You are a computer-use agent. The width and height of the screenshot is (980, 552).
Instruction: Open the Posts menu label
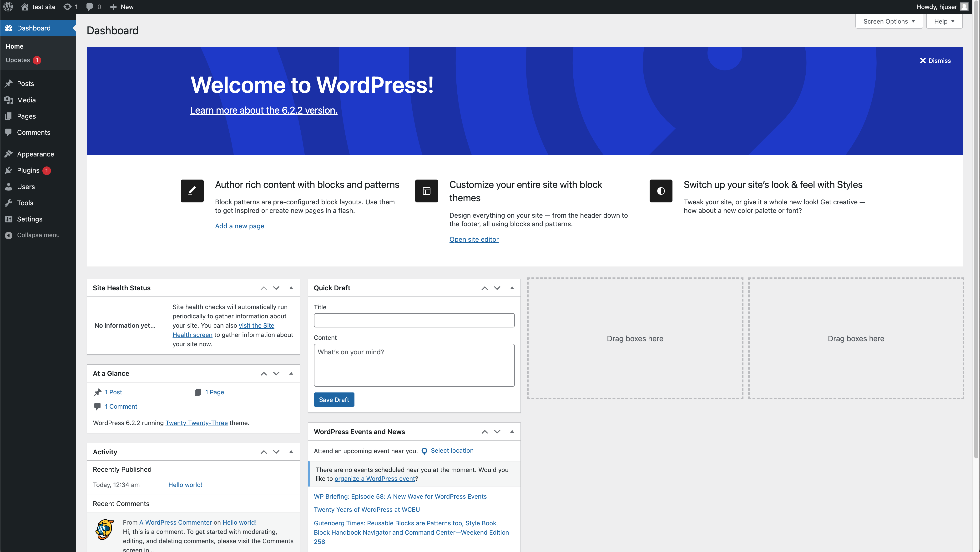(25, 84)
